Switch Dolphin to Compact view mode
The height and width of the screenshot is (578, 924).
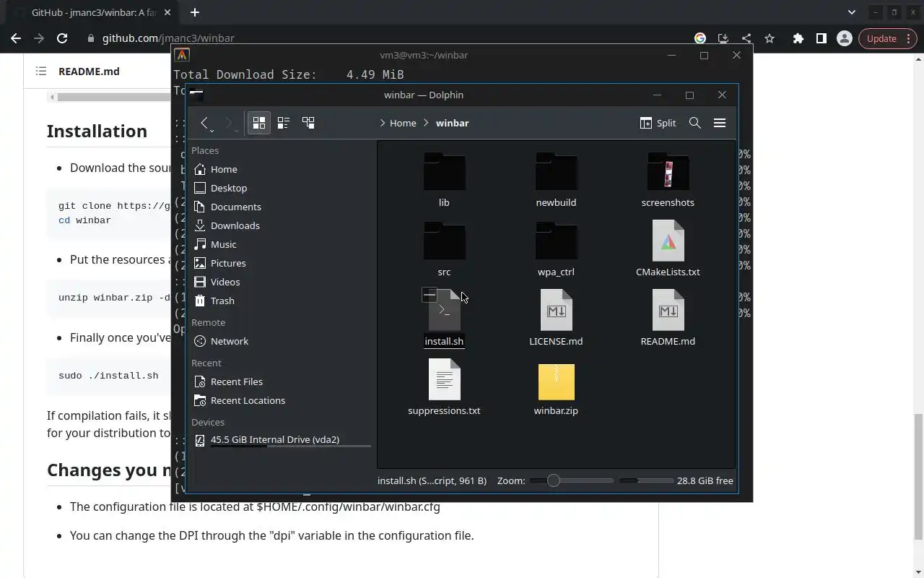click(283, 123)
